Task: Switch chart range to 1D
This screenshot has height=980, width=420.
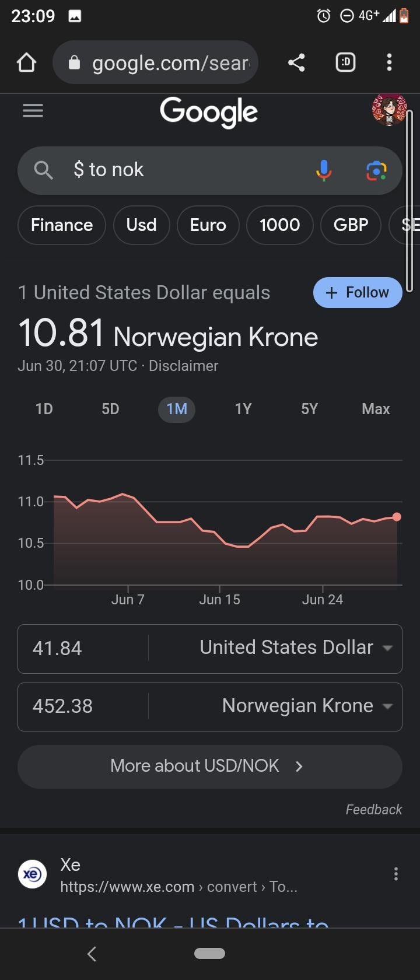Action: pos(44,409)
